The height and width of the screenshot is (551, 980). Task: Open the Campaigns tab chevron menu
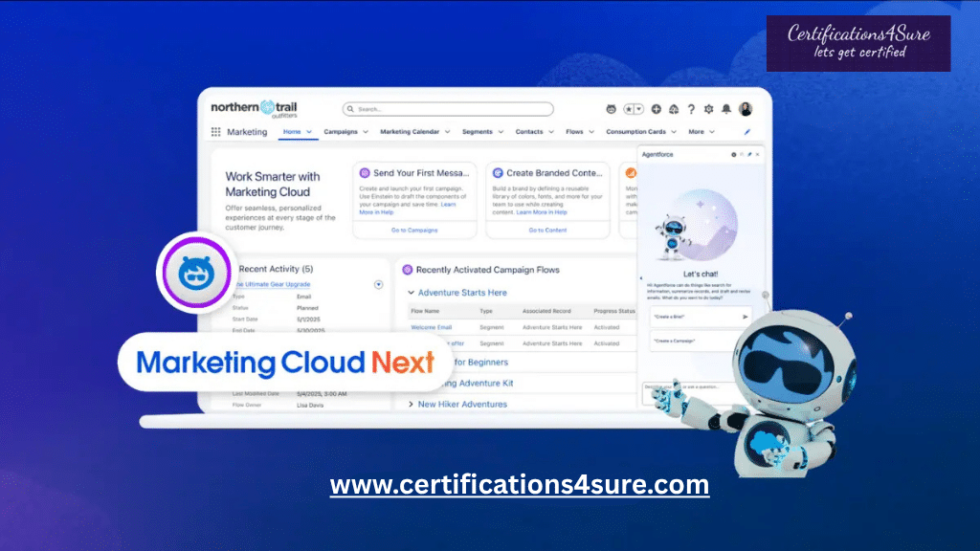click(x=366, y=132)
